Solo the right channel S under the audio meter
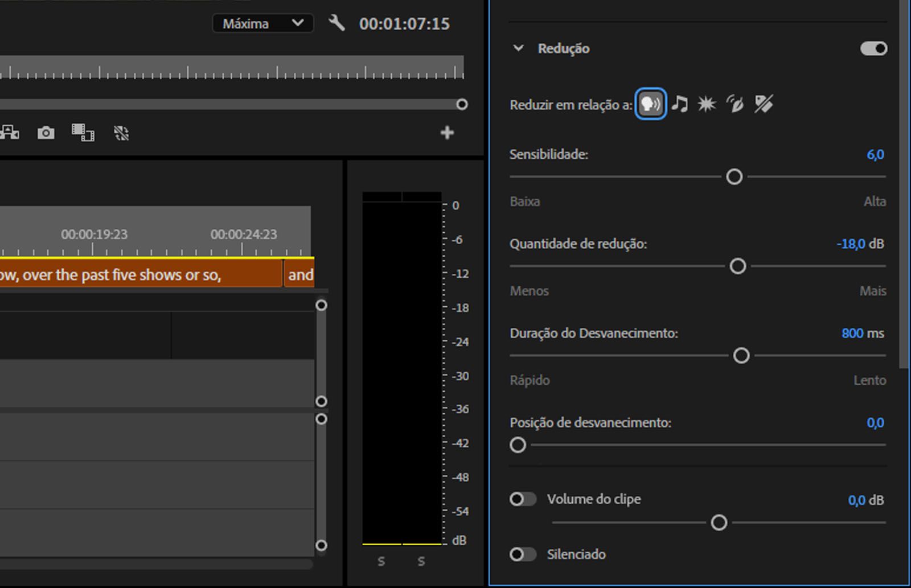Viewport: 911px width, 588px height. click(x=421, y=561)
